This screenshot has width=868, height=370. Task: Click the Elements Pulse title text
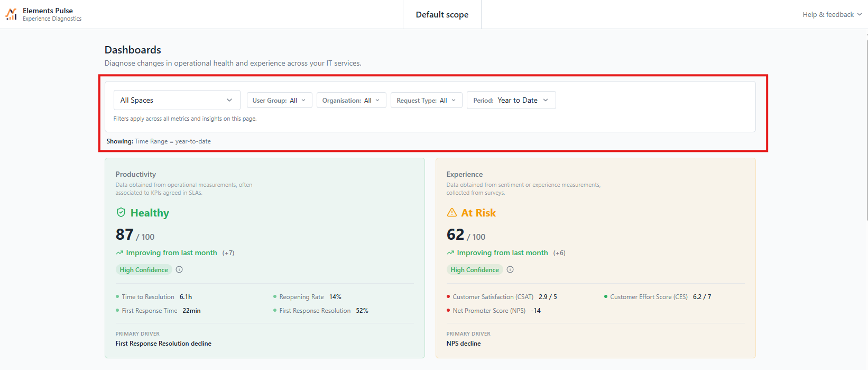(48, 11)
